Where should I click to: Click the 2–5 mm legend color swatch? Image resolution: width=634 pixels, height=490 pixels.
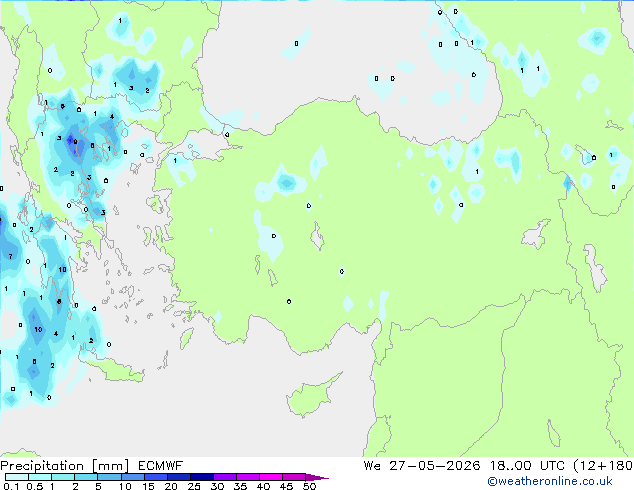point(86,477)
